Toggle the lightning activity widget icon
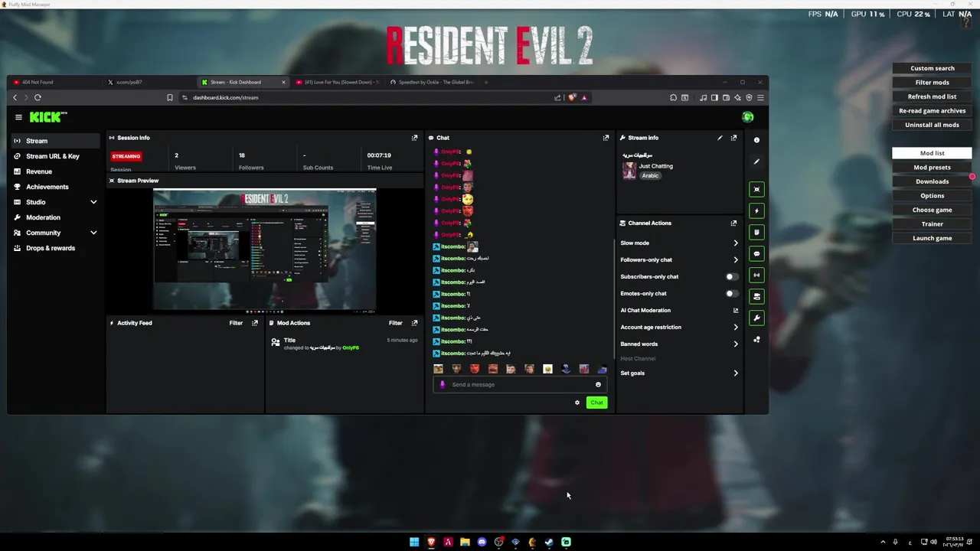This screenshot has width=980, height=551. (756, 210)
